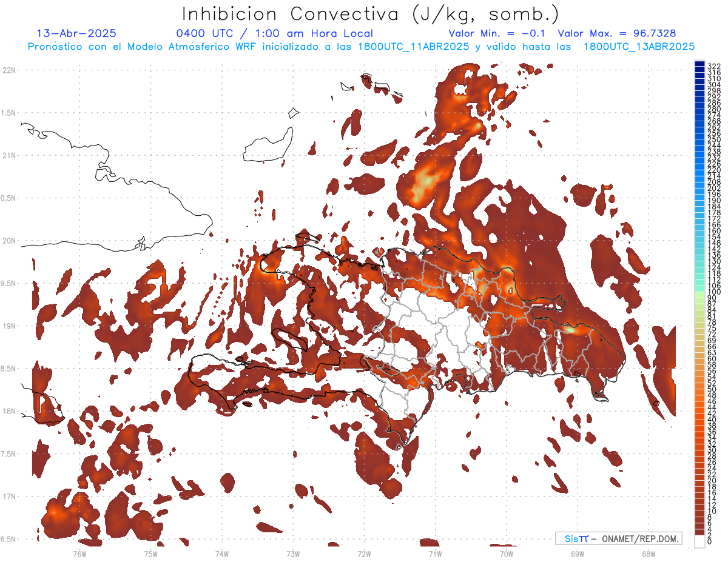Click the longitude label '76W'
The height and width of the screenshot is (562, 728).
click(79, 553)
